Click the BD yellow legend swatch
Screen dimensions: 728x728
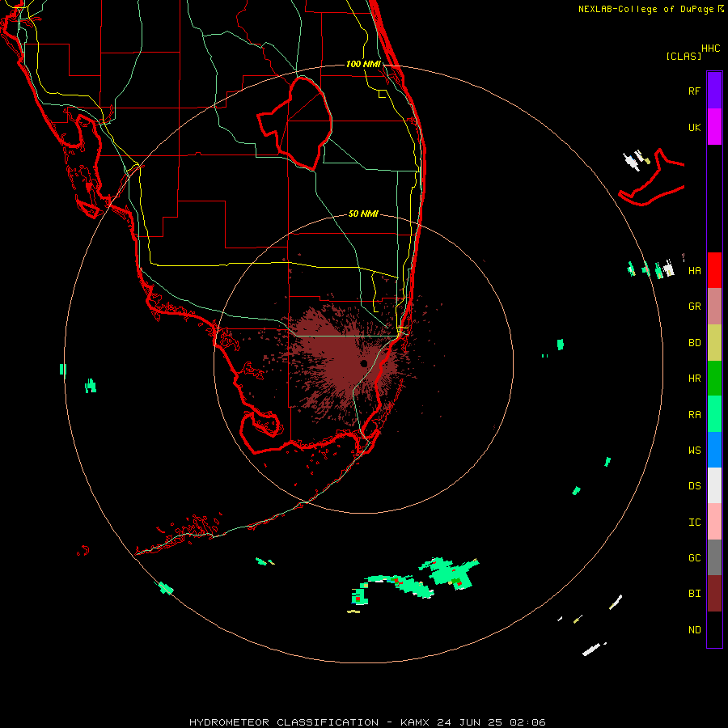point(714,343)
